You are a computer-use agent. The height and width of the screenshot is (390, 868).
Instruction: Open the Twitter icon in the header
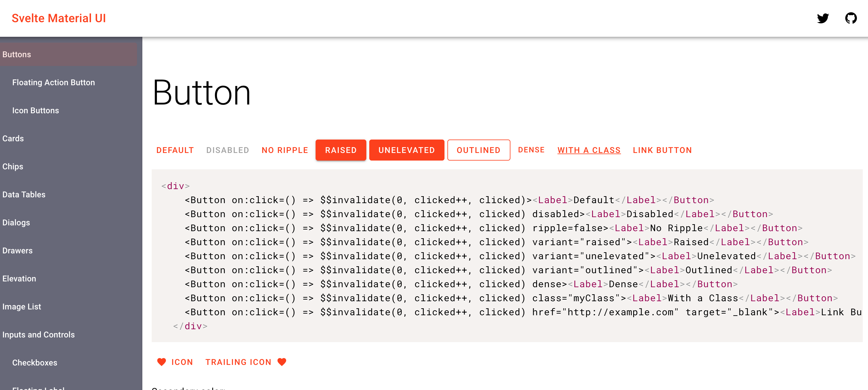tap(823, 18)
